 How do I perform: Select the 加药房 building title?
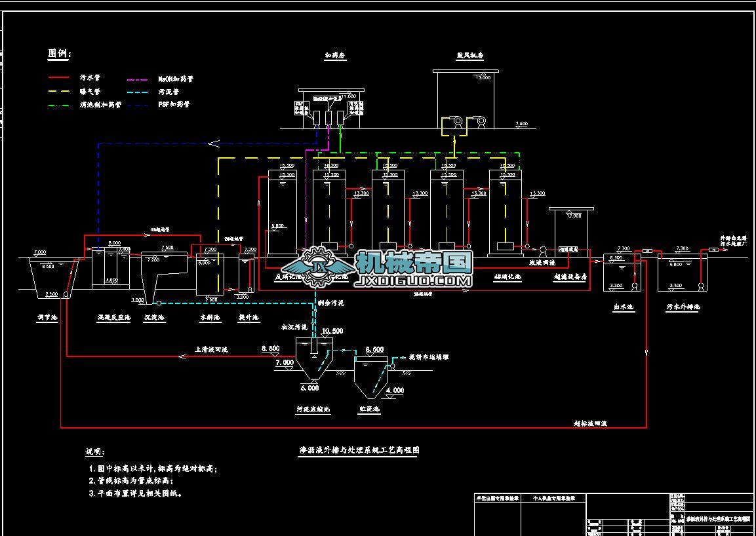click(335, 56)
